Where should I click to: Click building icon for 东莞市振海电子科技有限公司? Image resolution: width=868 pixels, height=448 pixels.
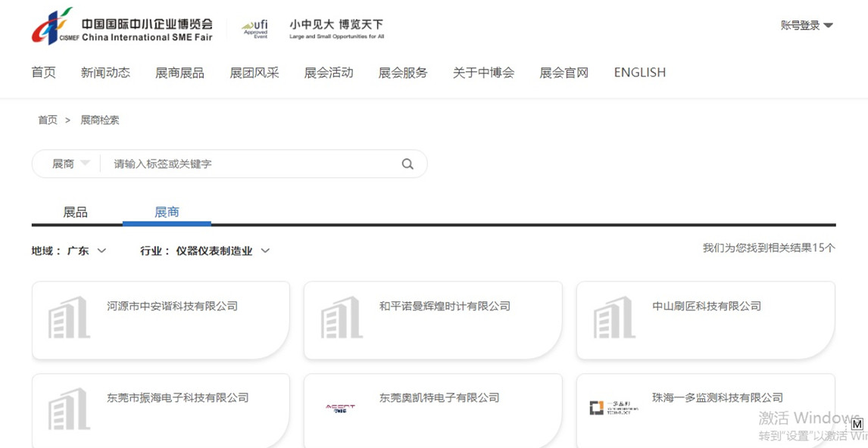[x=69, y=409]
